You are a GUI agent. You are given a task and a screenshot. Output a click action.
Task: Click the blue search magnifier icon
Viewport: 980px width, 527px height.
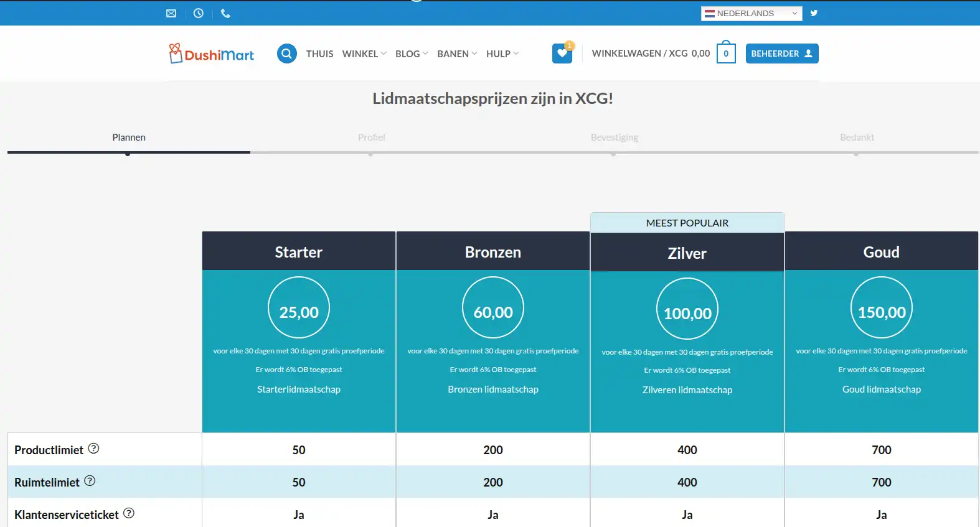pos(286,54)
